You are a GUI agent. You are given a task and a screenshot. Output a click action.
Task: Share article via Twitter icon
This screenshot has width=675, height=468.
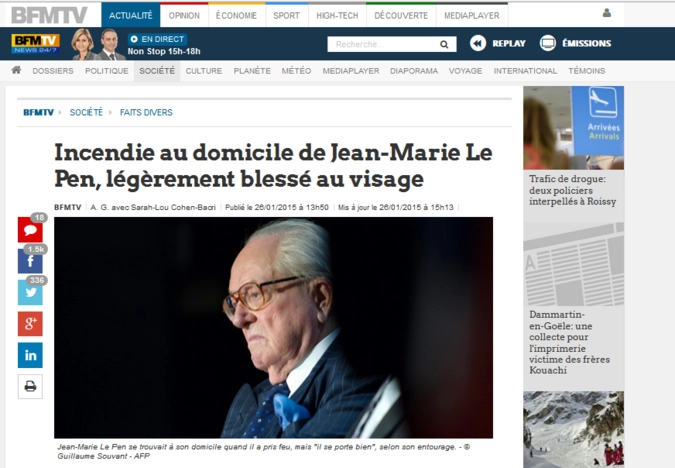(x=30, y=292)
